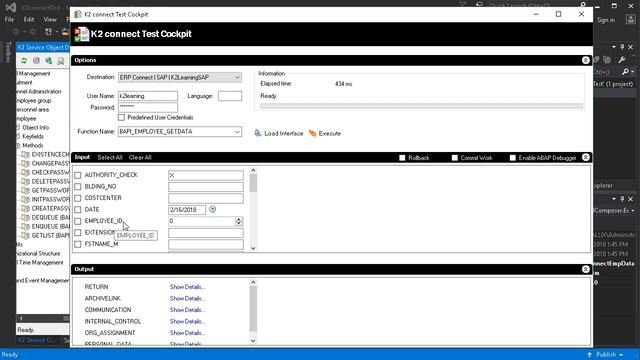The height and width of the screenshot is (360, 640).
Task: Click fourth toolbar icon in K2 Service Object panel
Action: point(61,61)
